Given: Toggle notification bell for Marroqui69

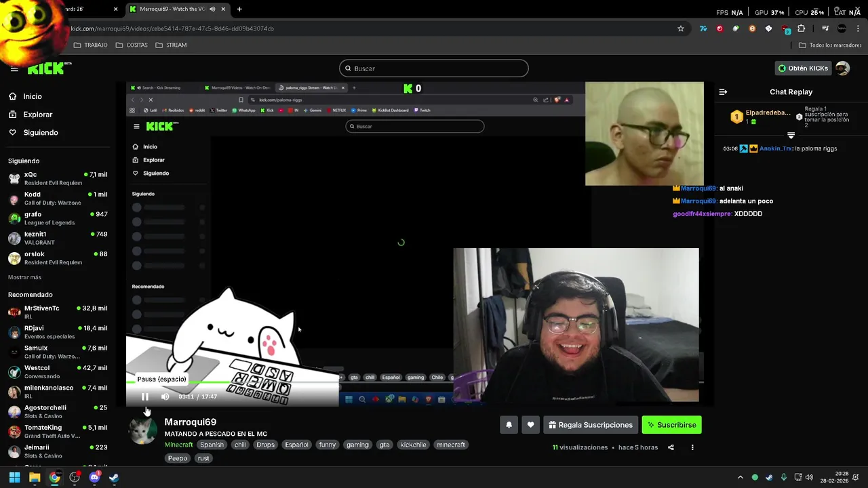Looking at the screenshot, I should pyautogui.click(x=509, y=425).
